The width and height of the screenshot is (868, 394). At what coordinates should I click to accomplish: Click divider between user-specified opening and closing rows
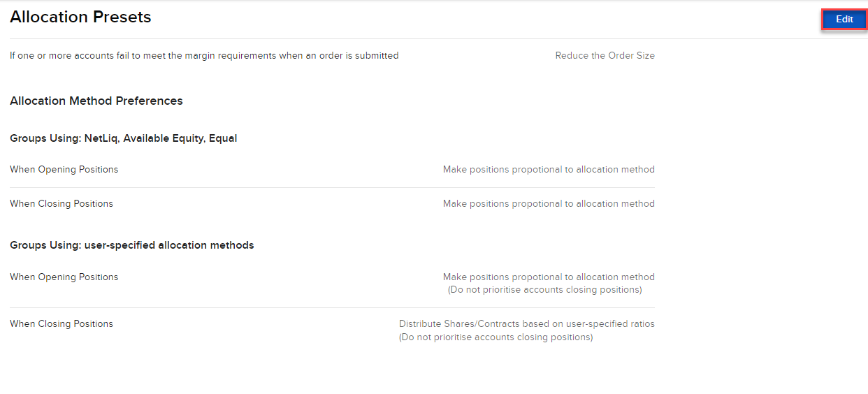(332, 307)
